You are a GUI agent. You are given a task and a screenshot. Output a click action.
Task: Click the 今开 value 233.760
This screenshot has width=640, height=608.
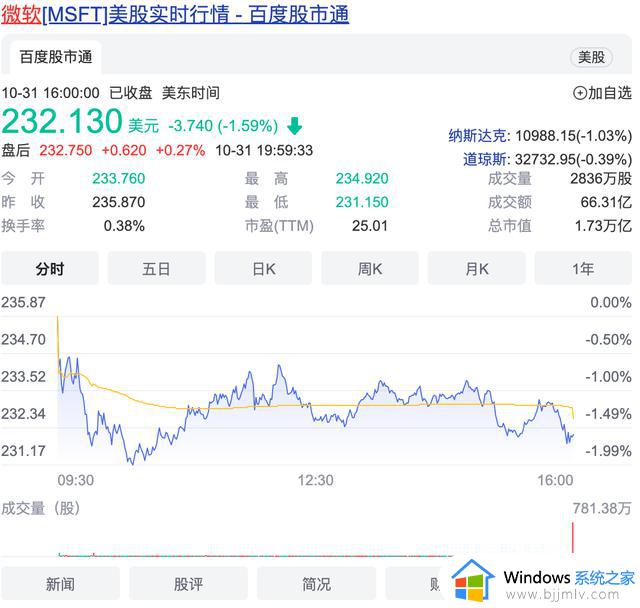[119, 179]
